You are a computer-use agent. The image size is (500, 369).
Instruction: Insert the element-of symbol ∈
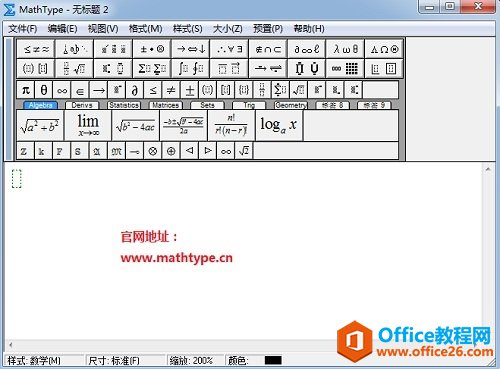click(80, 90)
